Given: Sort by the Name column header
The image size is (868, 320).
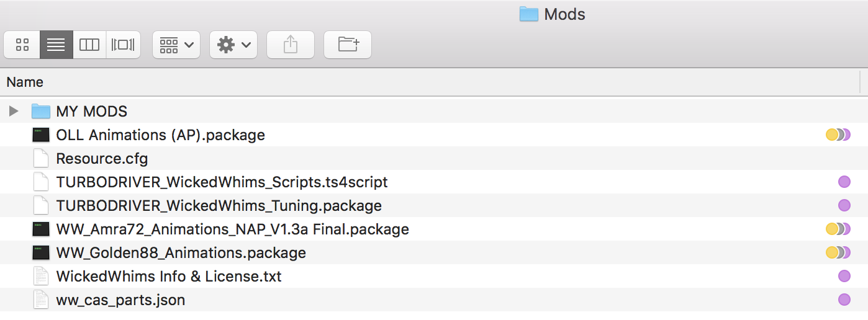Looking at the screenshot, I should [25, 82].
